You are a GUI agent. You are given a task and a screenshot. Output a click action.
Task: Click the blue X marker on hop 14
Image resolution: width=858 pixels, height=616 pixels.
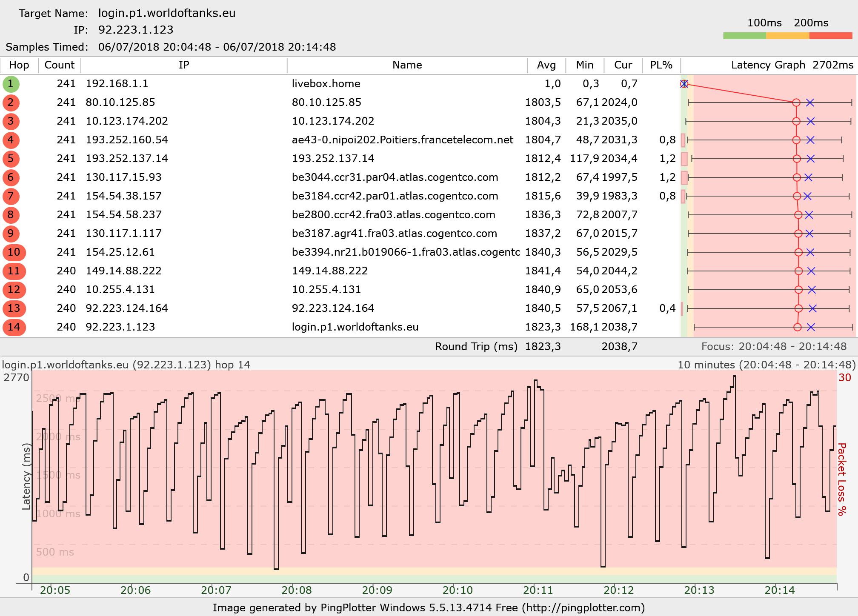pyautogui.click(x=811, y=327)
